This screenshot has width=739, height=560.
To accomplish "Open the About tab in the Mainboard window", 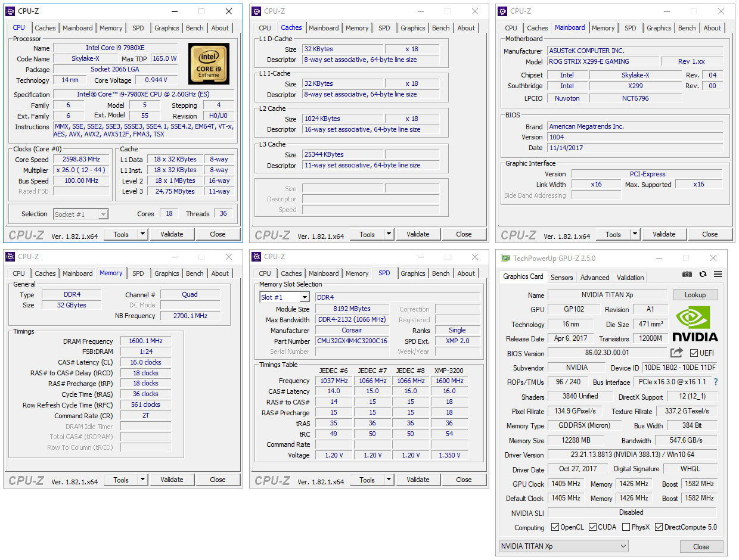I will point(712,28).
